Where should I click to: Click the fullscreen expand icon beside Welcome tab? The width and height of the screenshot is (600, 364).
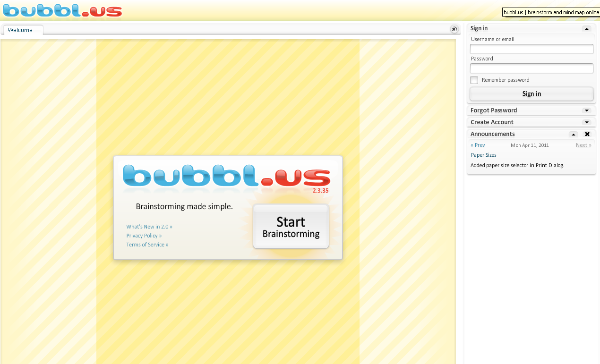coord(454,29)
